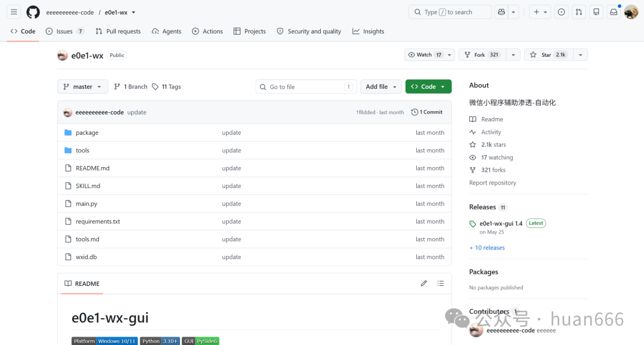
Task: Open the Activity link in About
Action: pyautogui.click(x=485, y=132)
